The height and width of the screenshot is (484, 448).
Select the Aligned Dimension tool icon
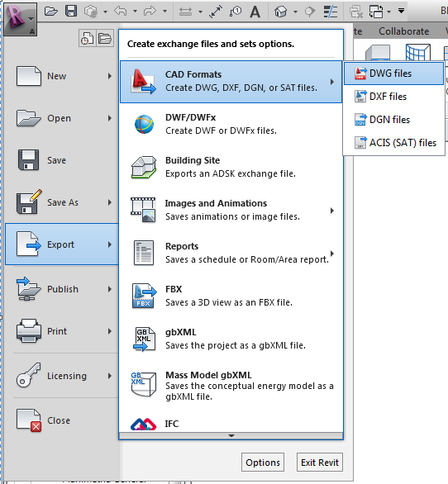coord(216,12)
